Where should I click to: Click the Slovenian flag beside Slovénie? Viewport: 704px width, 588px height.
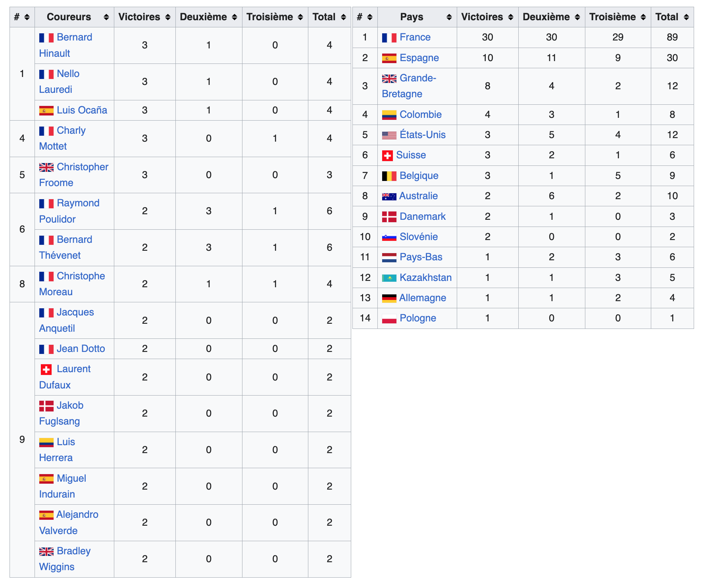(389, 237)
